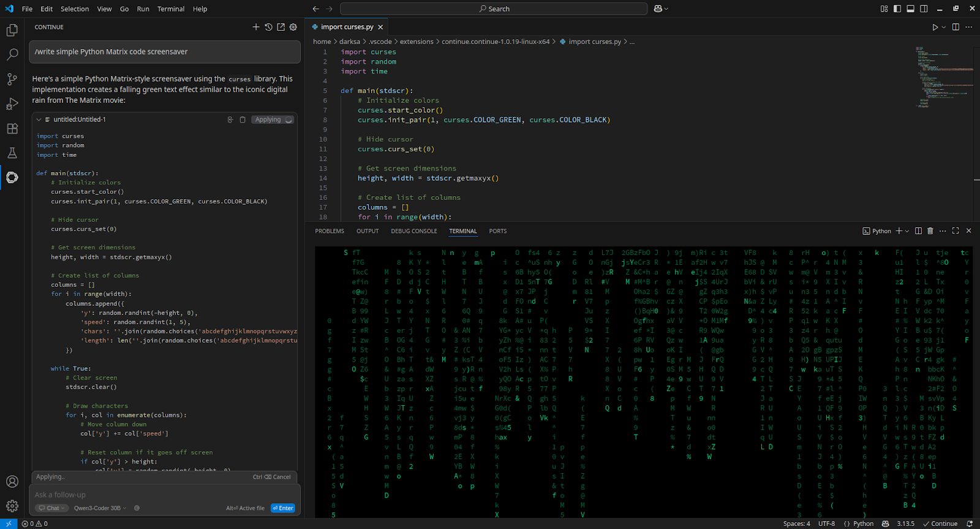
Task: Open the Chat mode dropdown
Action: pos(50,508)
